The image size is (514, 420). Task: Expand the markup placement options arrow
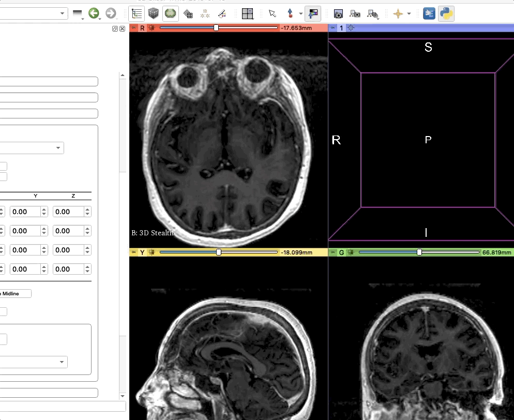coord(300,14)
